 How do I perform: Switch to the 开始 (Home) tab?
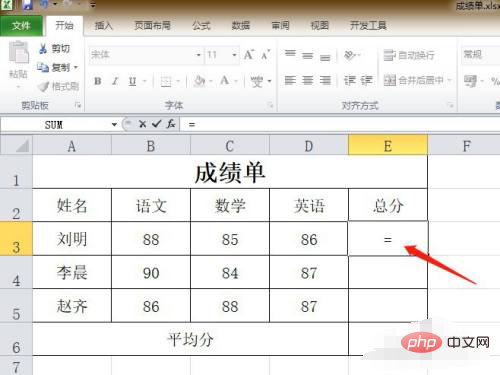pos(64,26)
